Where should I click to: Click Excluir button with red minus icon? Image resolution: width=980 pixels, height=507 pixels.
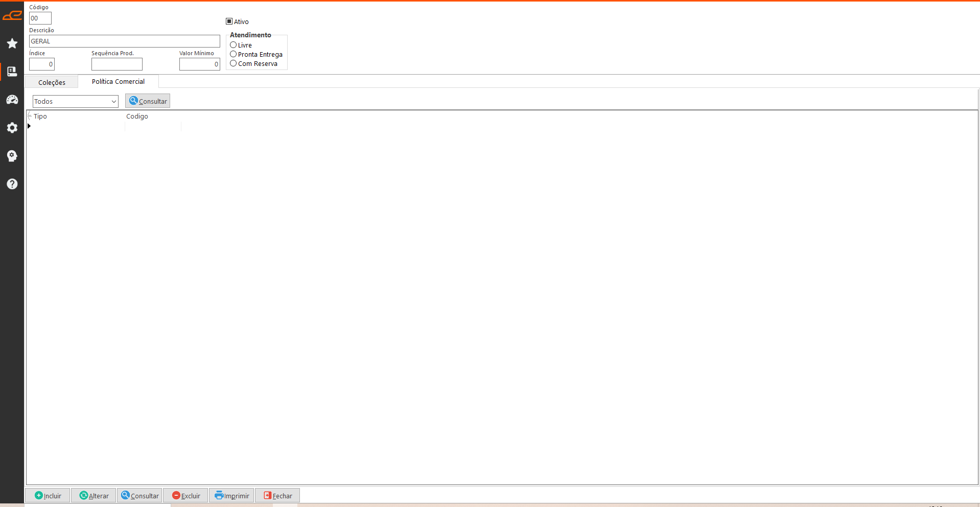click(186, 496)
